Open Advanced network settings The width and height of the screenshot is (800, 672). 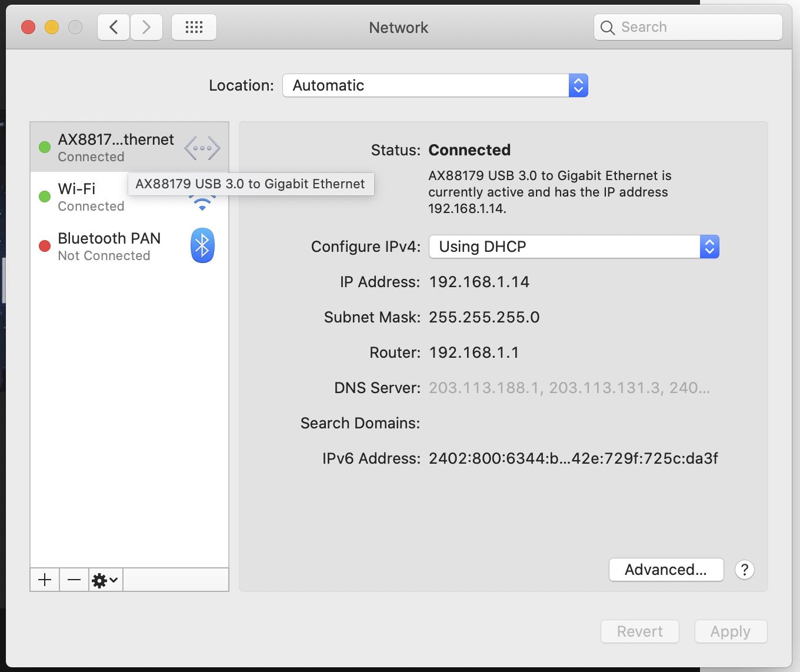pos(666,570)
